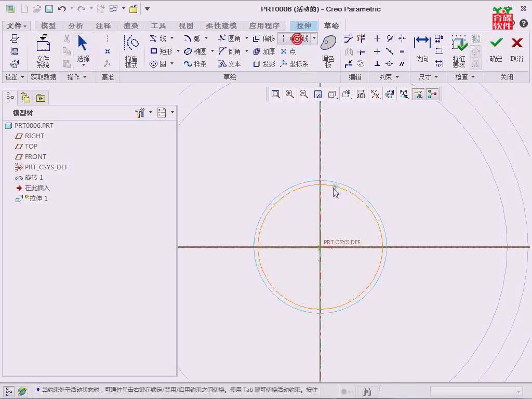This screenshot has width=532, height=399.
Task: Open the selection filter box in status bar
Action: (476, 392)
